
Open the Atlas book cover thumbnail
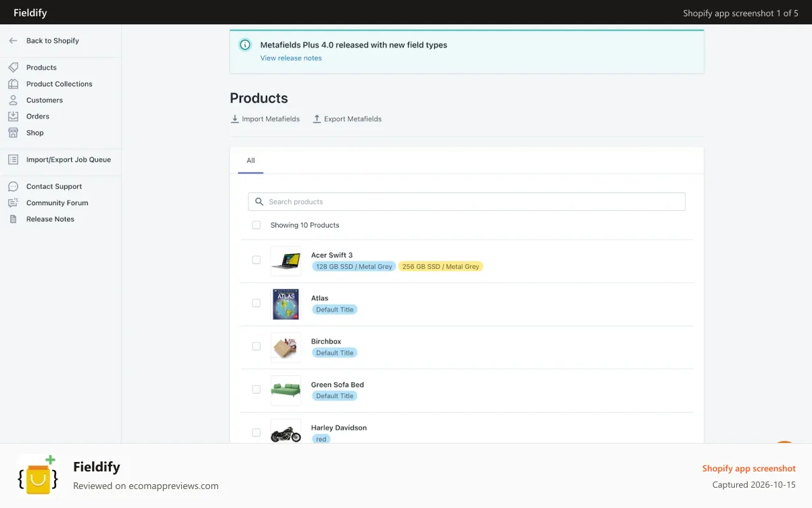pos(286,304)
